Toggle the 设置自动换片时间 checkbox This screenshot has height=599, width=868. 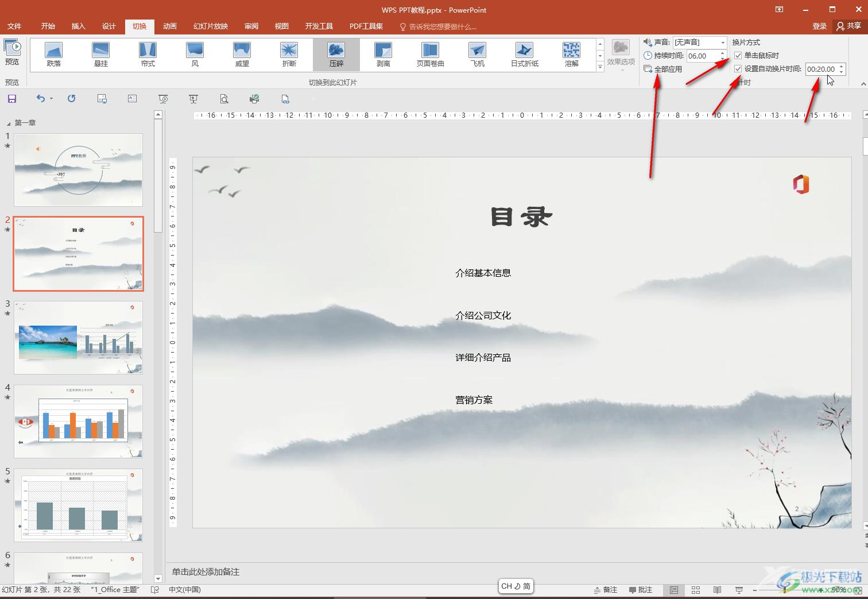click(x=738, y=69)
